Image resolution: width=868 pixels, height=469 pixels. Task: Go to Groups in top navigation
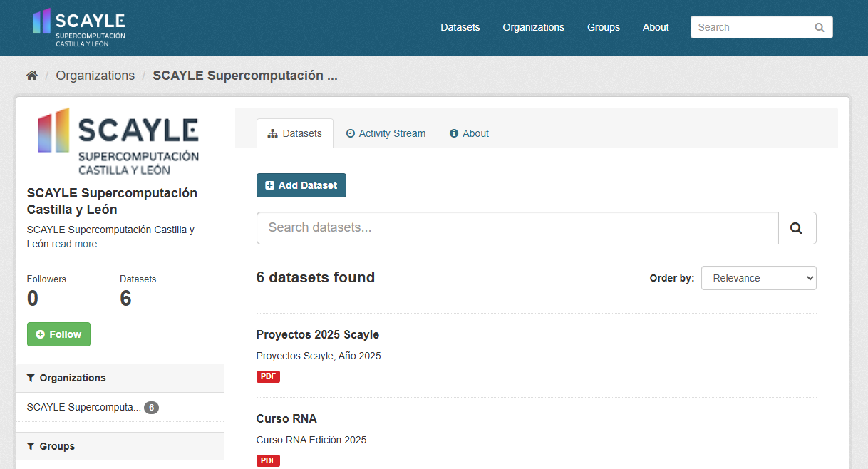(x=603, y=27)
